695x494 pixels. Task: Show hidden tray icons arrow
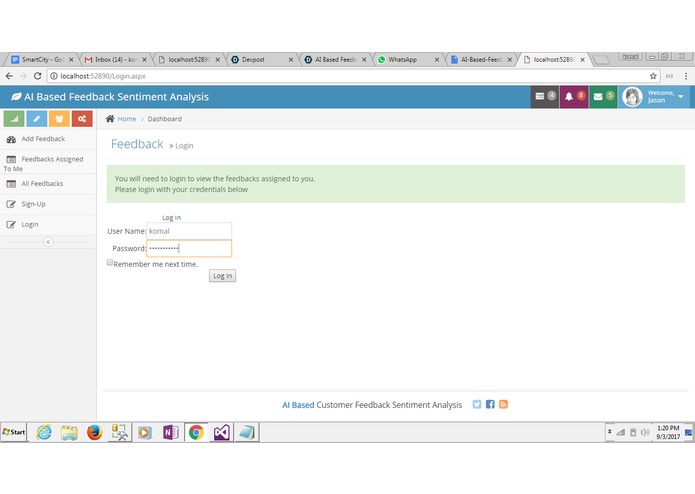(609, 432)
